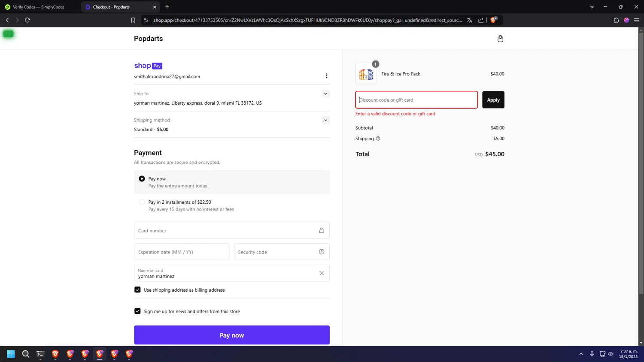This screenshot has width=644, height=362.
Task: Switch to the Verify Codes — SimplyCodes tab
Action: 39,7
